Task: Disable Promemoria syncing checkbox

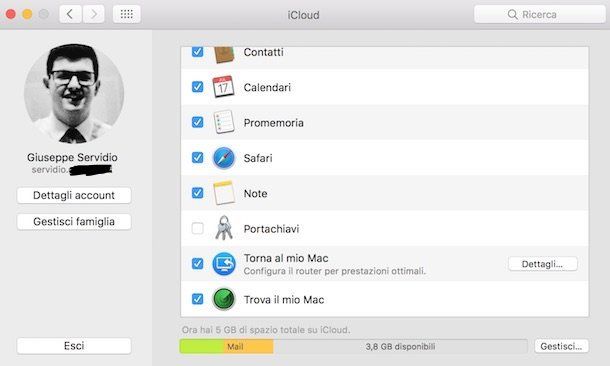Action: click(x=198, y=122)
